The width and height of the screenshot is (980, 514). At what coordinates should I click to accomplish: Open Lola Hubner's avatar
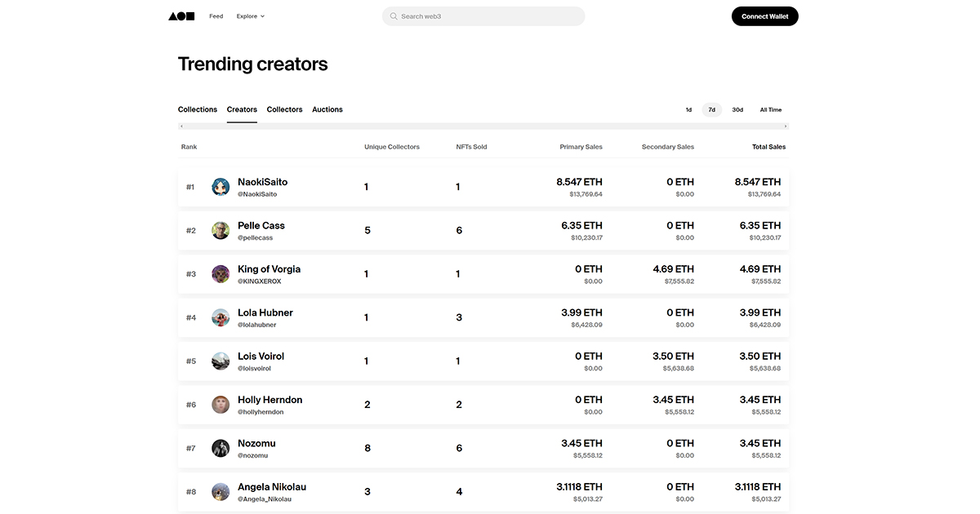[x=220, y=317]
